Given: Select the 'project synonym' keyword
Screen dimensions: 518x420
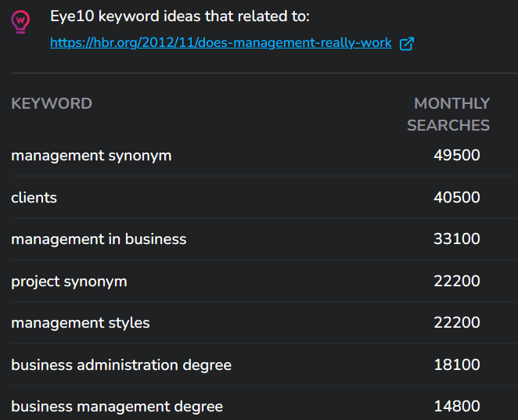Looking at the screenshot, I should [69, 282].
